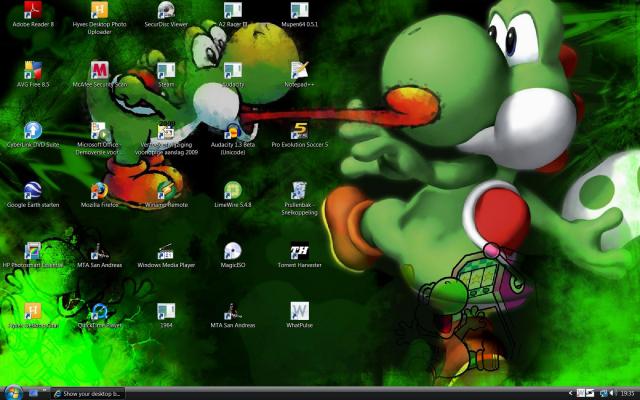Open the volume speaker tray icon

[612, 393]
